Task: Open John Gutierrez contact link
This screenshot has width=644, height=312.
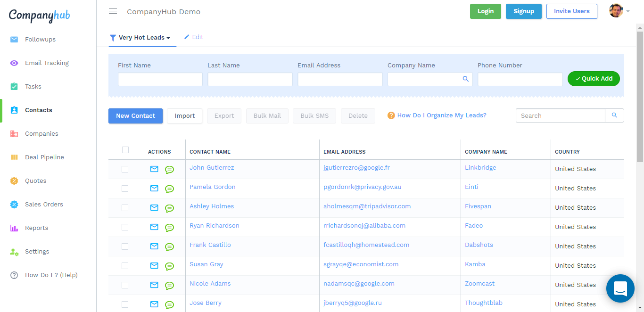Action: pyautogui.click(x=212, y=168)
